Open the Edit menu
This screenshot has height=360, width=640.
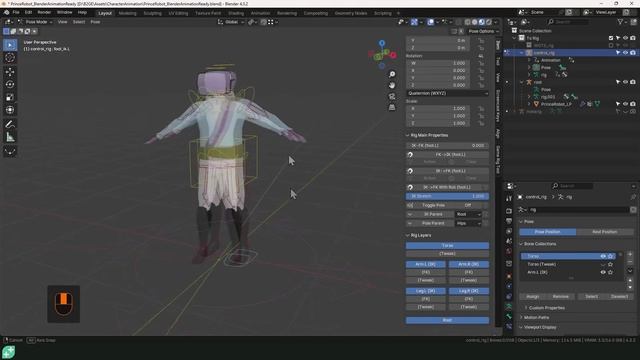pyautogui.click(x=28, y=13)
